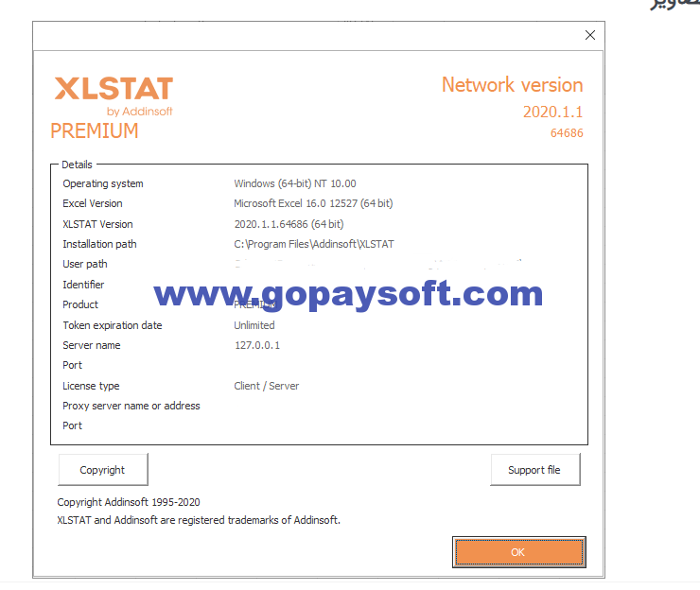Click the 'User path' label
Viewport: 700px width, 590px height.
85,264
